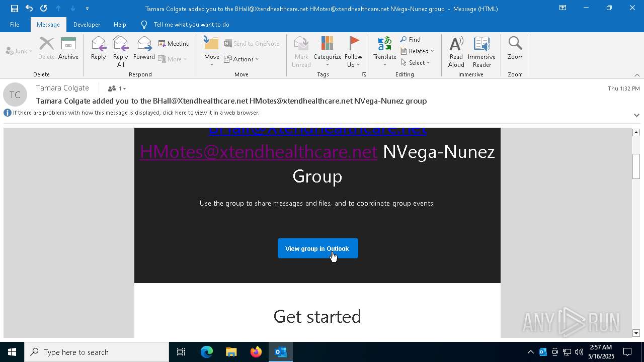Click the view in web browser info bar
Image resolution: width=644 pixels, height=362 pixels.
(136, 113)
